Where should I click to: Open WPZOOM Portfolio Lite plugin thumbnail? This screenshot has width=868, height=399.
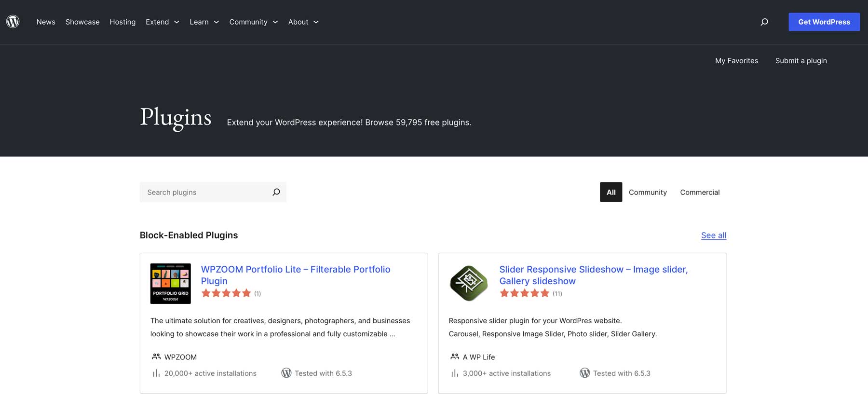click(171, 284)
